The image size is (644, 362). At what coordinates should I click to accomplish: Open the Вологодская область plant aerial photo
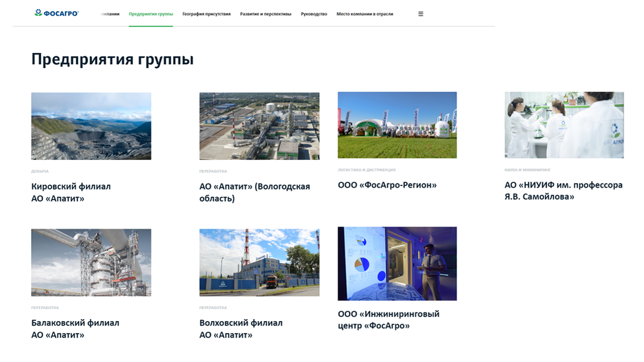click(x=259, y=126)
